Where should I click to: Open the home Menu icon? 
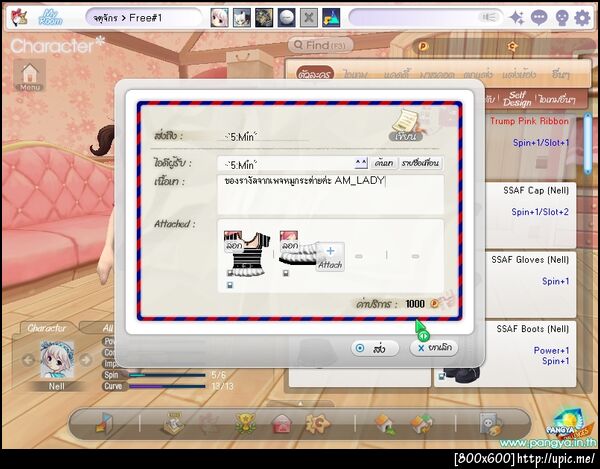tap(30, 75)
